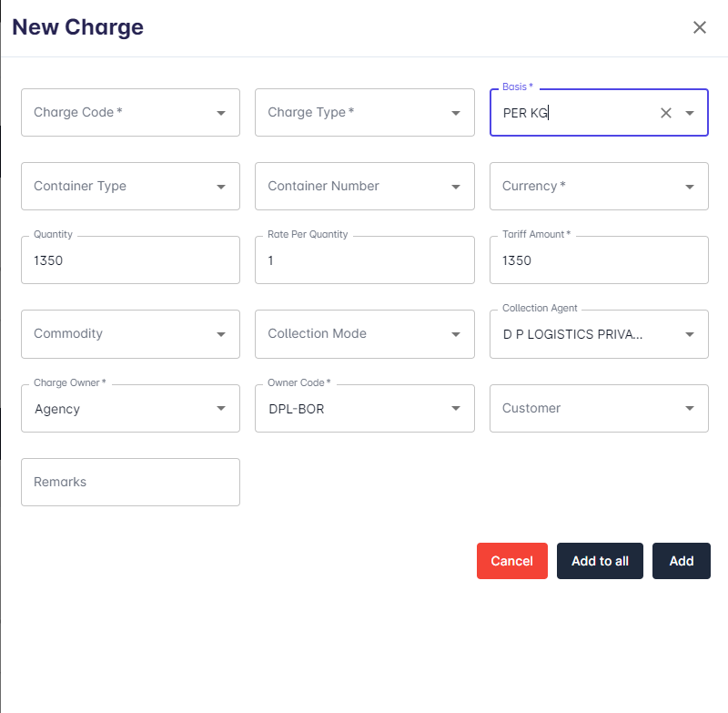Expand the Charge Type dropdown
The width and height of the screenshot is (728, 713).
(x=456, y=113)
